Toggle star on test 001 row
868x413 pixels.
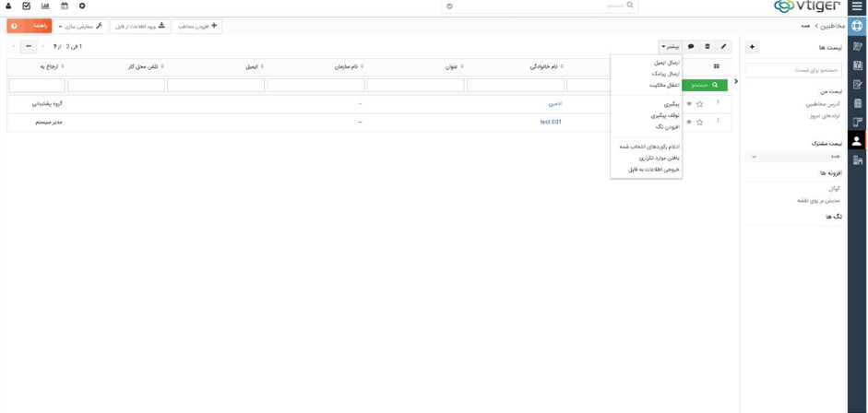tap(700, 122)
